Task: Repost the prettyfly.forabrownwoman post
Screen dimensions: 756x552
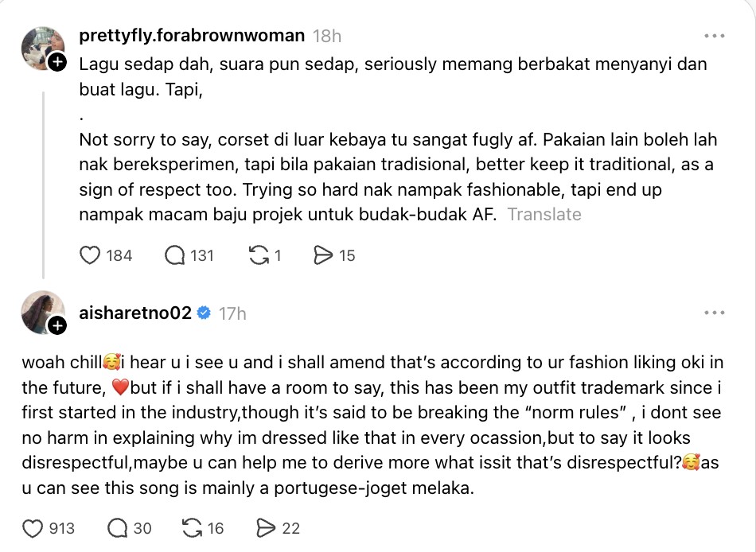Action: (259, 255)
